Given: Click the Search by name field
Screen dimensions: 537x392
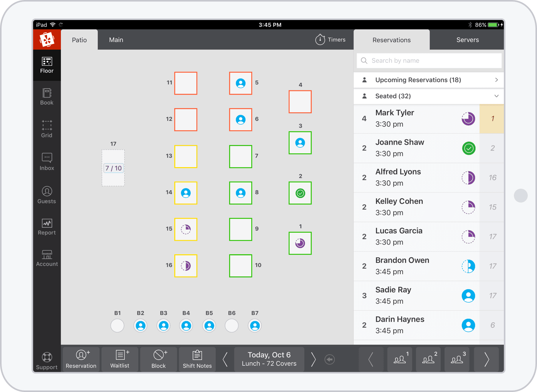Looking at the screenshot, I should coord(429,61).
